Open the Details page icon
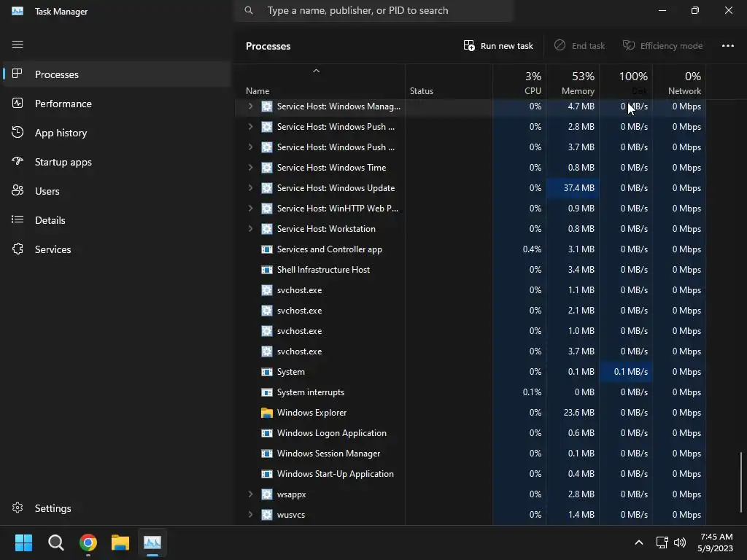 point(18,219)
